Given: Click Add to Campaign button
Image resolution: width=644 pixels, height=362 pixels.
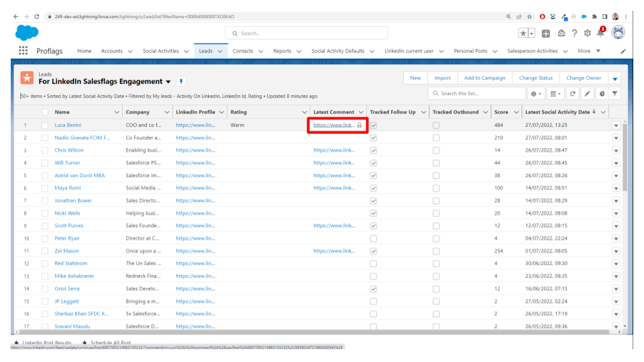Looking at the screenshot, I should click(484, 78).
